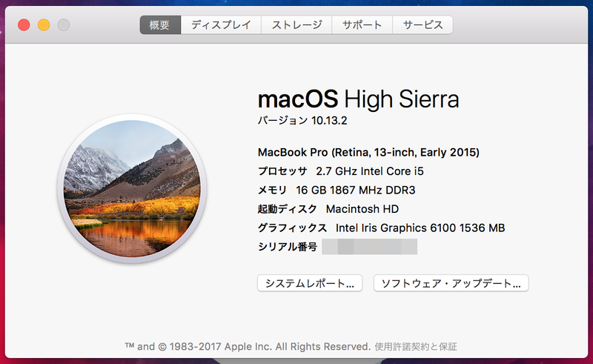Click the メモリ label

[272, 190]
